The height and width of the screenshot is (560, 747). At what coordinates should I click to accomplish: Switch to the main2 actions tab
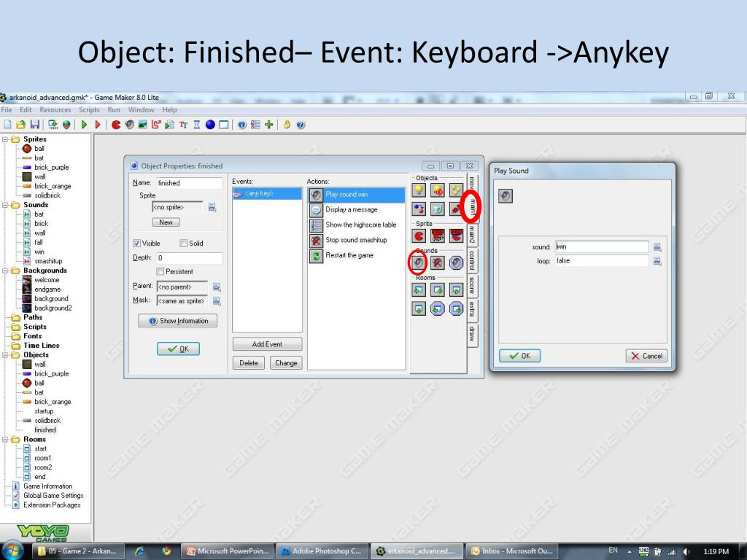click(472, 234)
